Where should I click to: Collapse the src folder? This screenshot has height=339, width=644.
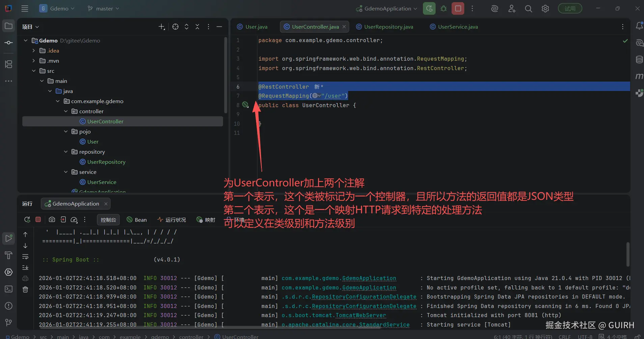point(34,71)
